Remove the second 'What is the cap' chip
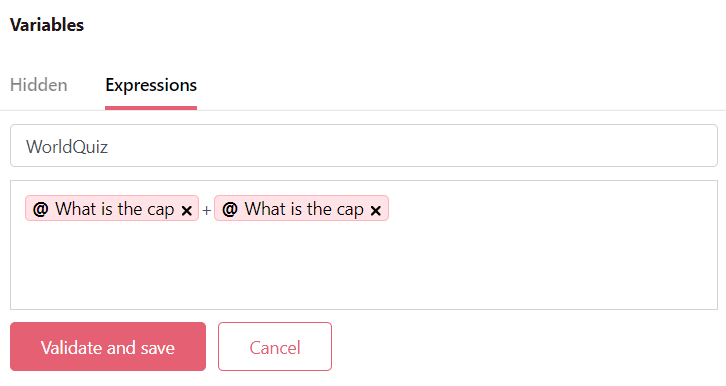Screen dimensions: 726x386 pos(376,211)
